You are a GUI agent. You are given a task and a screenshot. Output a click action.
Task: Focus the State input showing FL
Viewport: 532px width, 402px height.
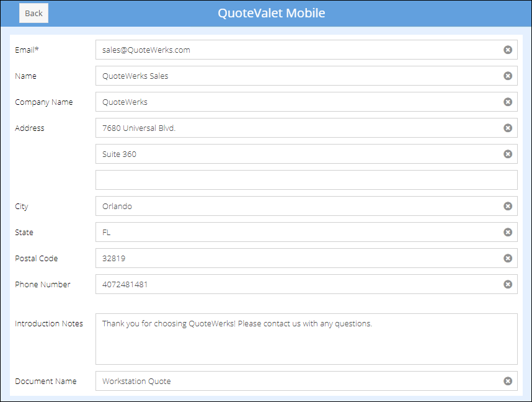[298, 232]
